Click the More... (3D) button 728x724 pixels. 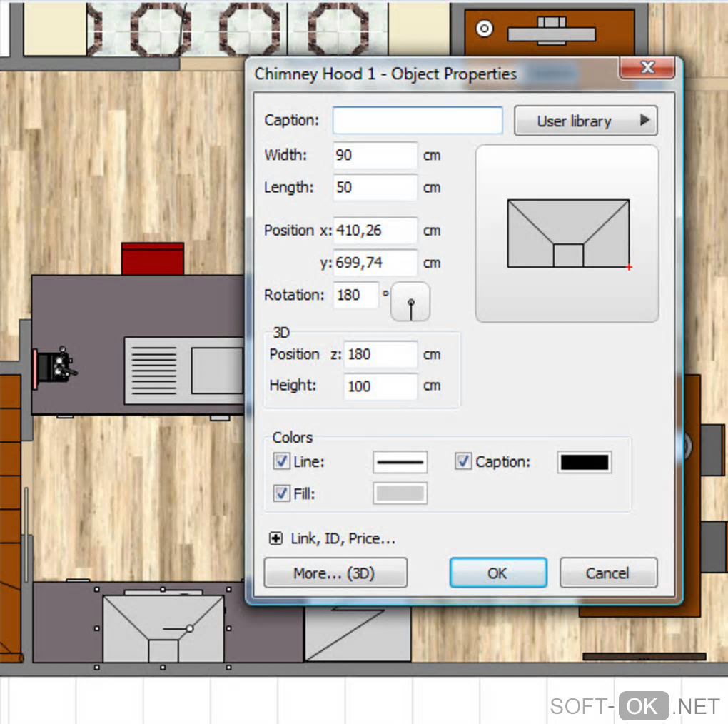click(335, 573)
